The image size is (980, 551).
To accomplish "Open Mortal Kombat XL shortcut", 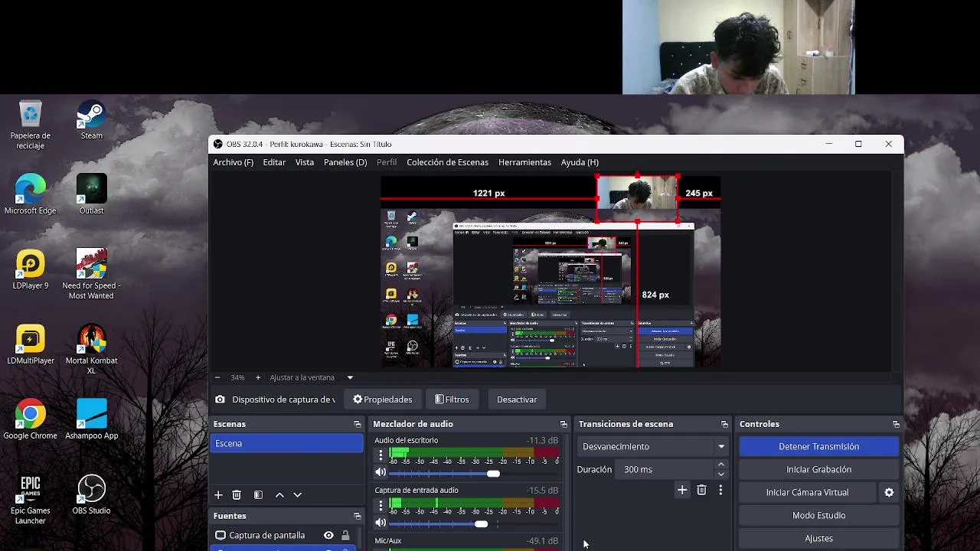I will (91, 350).
